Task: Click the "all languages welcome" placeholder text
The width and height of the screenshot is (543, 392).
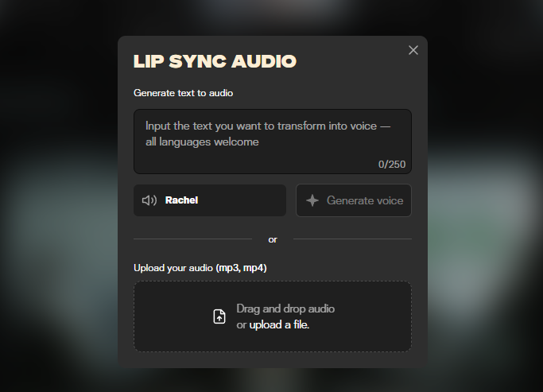Action: pyautogui.click(x=202, y=142)
